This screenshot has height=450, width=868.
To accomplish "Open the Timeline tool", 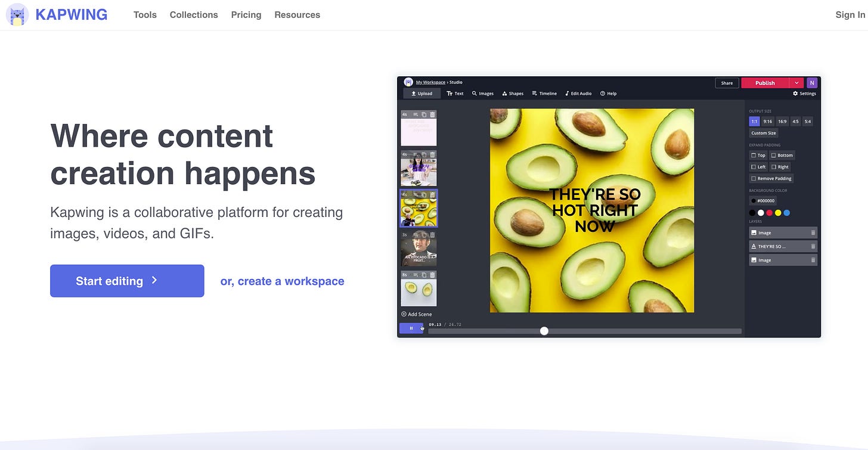I will tap(544, 94).
